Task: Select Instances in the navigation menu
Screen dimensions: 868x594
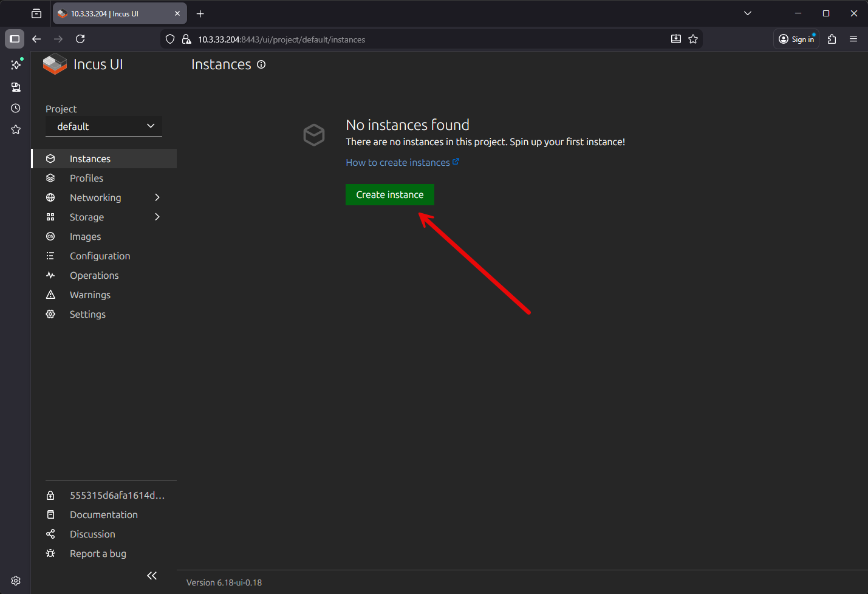Action: (x=104, y=159)
